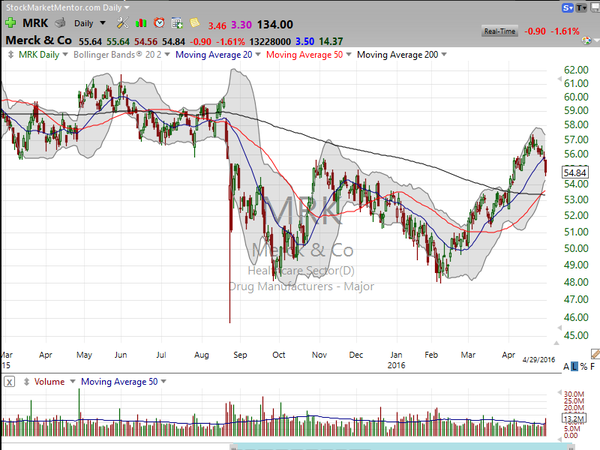Open the alarm clock alerts icon
This screenshot has height=450, width=600.
[159, 23]
